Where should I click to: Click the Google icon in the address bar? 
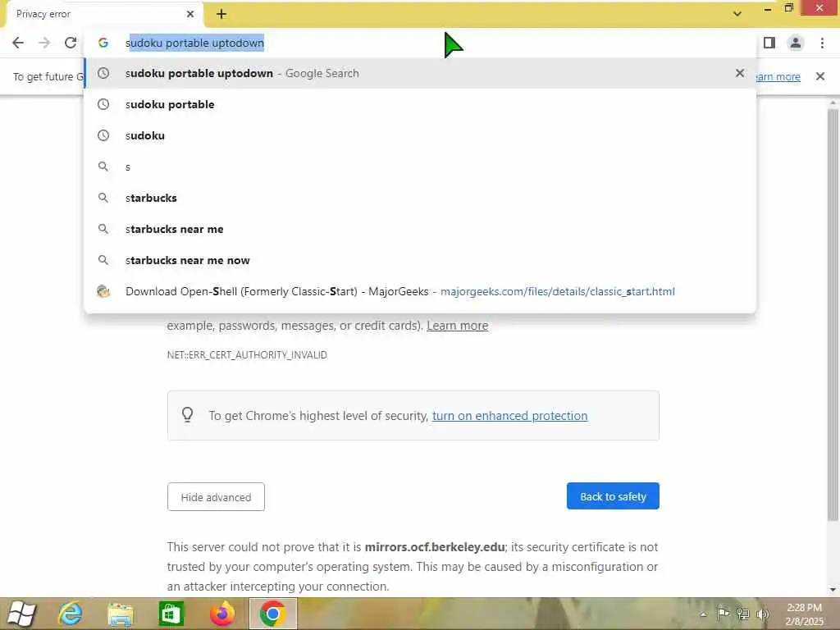(103, 43)
